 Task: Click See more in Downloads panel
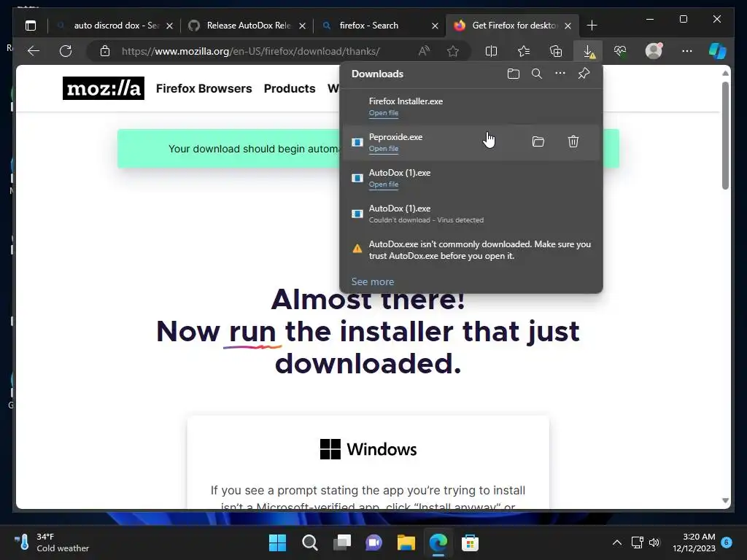pyautogui.click(x=373, y=281)
